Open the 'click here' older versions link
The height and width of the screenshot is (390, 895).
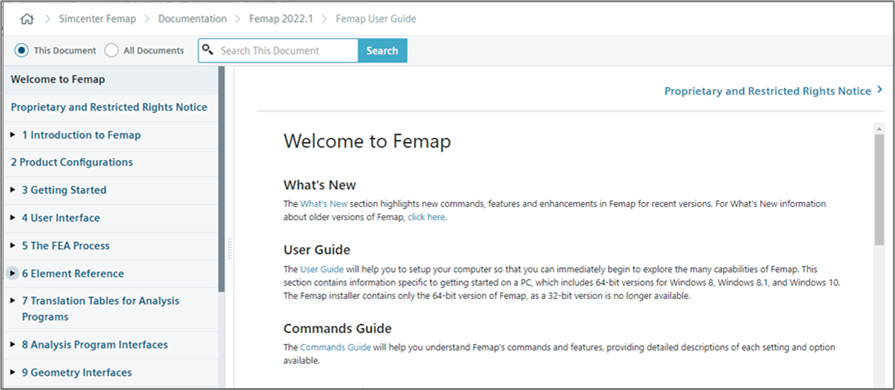tap(426, 217)
